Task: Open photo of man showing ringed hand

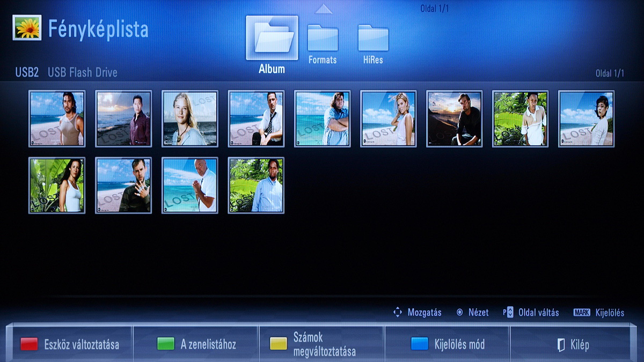Action: (123, 186)
